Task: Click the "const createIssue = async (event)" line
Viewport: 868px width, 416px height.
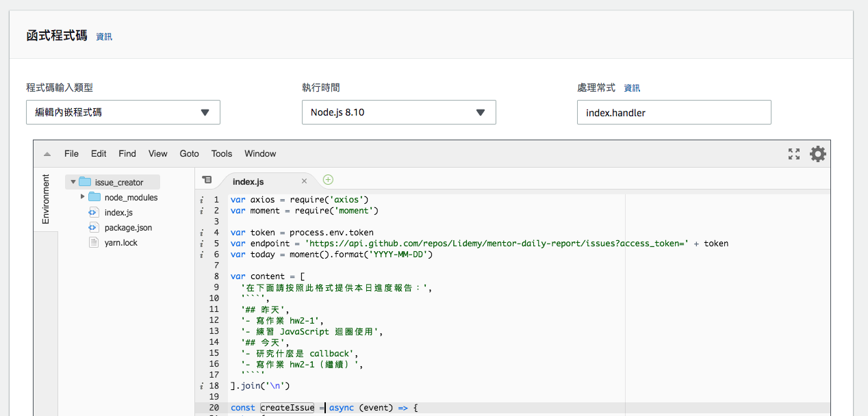Action: pyautogui.click(x=324, y=408)
